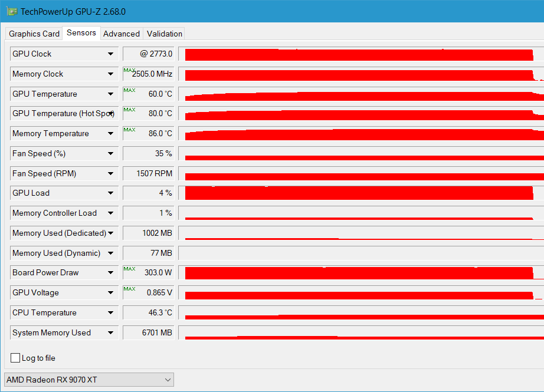Click the Memory Temperature history graph
544x392 pixels.
[x=361, y=133]
